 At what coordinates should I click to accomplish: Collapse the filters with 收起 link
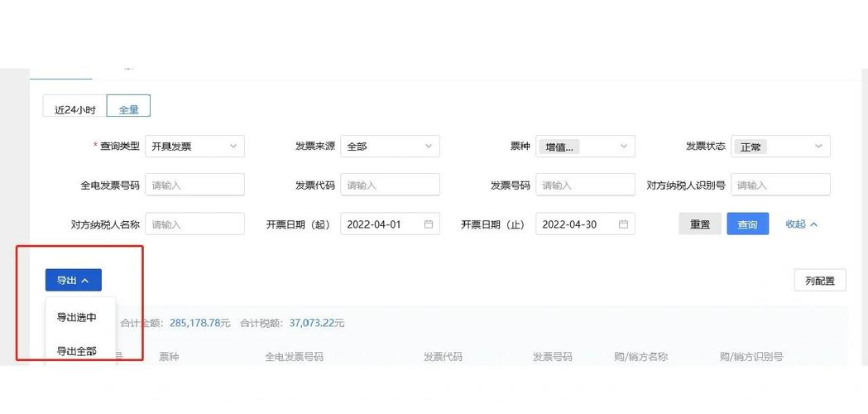pyautogui.click(x=801, y=224)
